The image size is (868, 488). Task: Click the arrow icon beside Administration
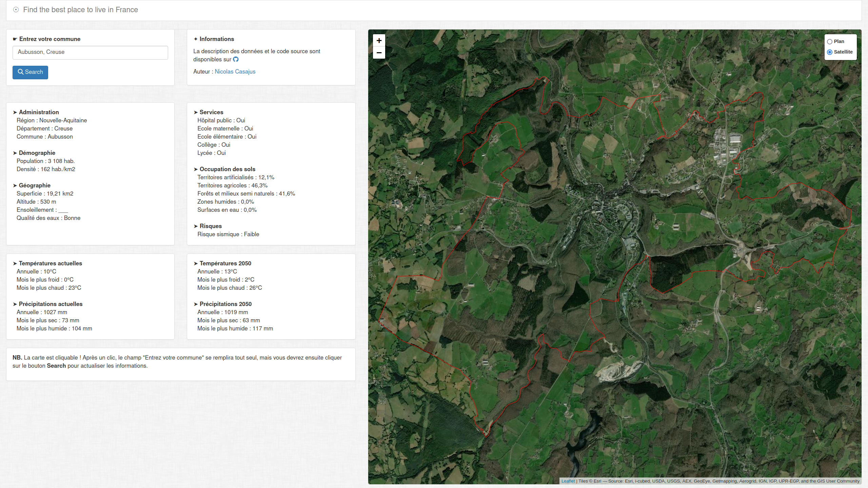click(x=15, y=113)
